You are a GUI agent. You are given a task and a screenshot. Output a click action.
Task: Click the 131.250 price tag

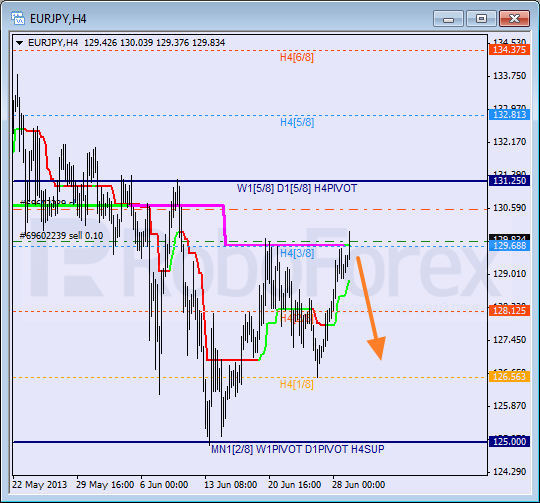[x=509, y=180]
